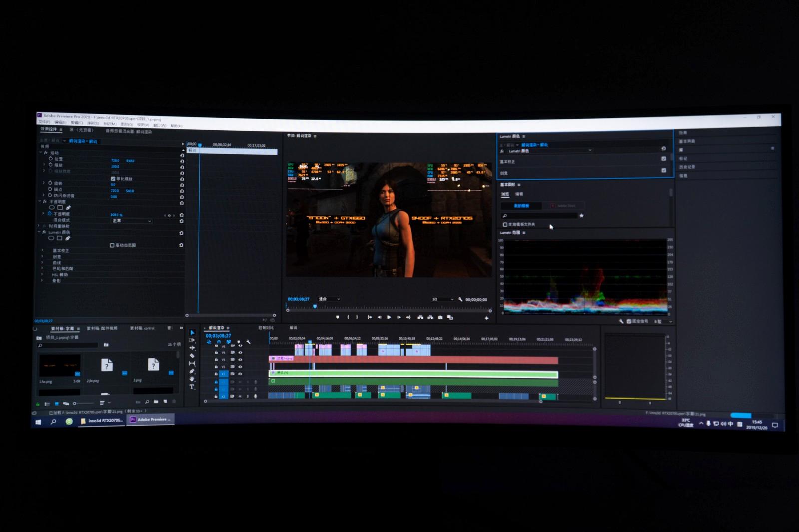Open the 混合模式 正常 dropdown
799x532 pixels.
pyautogui.click(x=131, y=221)
